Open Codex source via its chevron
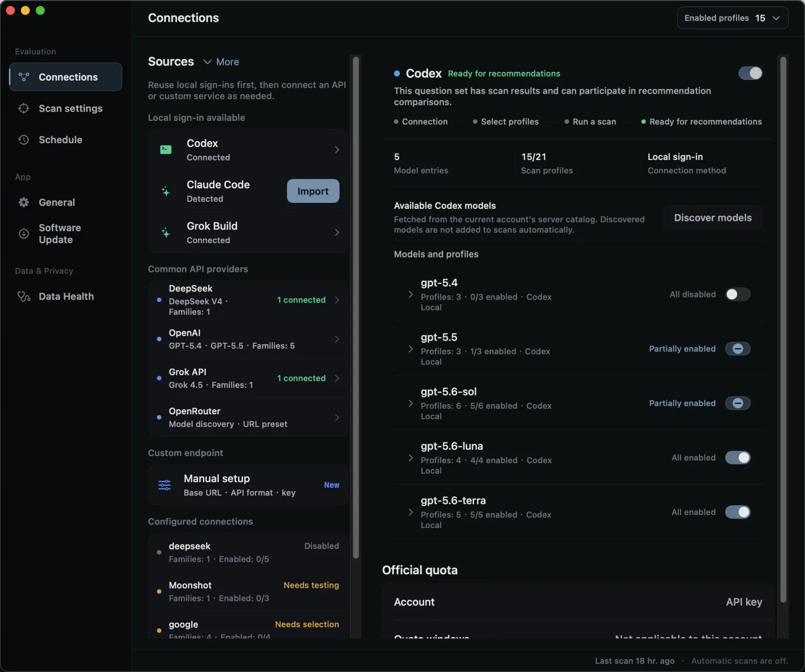 click(337, 150)
